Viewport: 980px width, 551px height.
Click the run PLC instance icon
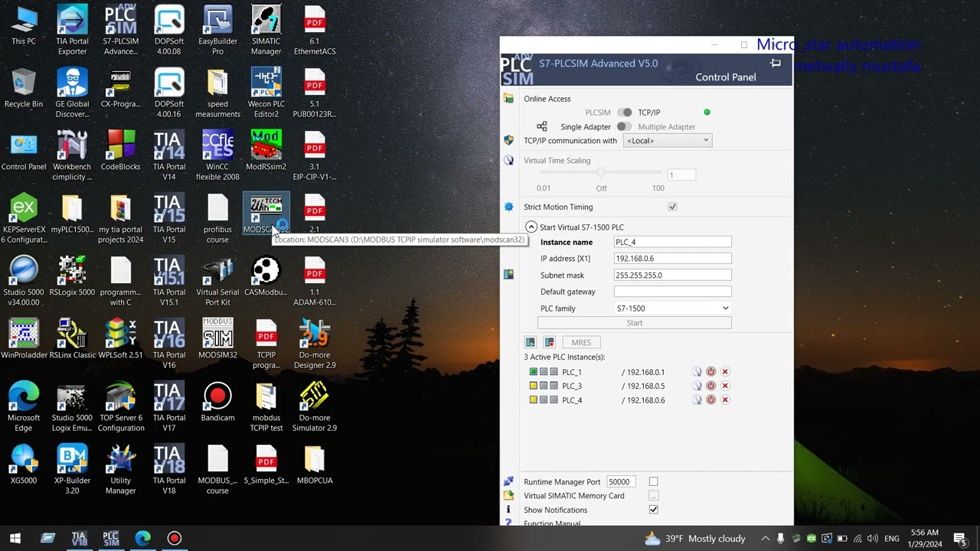(x=530, y=342)
